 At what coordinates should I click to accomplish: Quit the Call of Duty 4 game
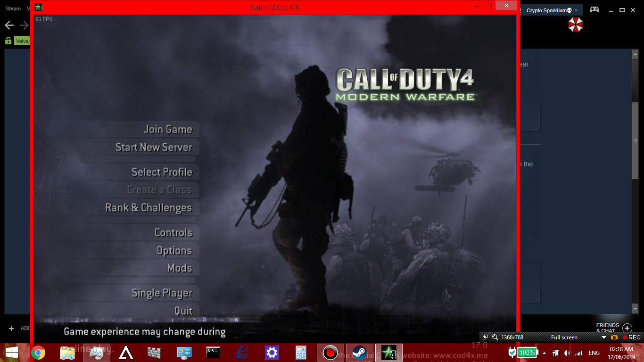(x=183, y=311)
